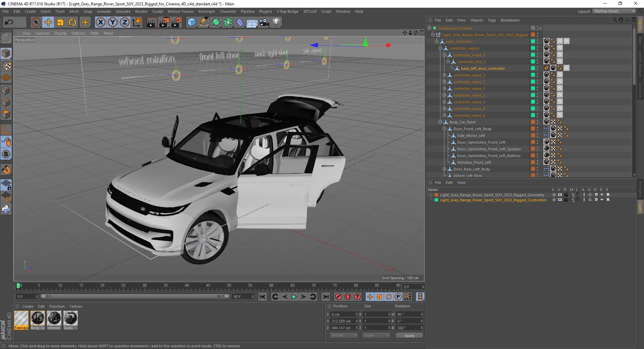This screenshot has height=349, width=644.
Task: Select back_left_door_controller object
Action: tap(483, 68)
